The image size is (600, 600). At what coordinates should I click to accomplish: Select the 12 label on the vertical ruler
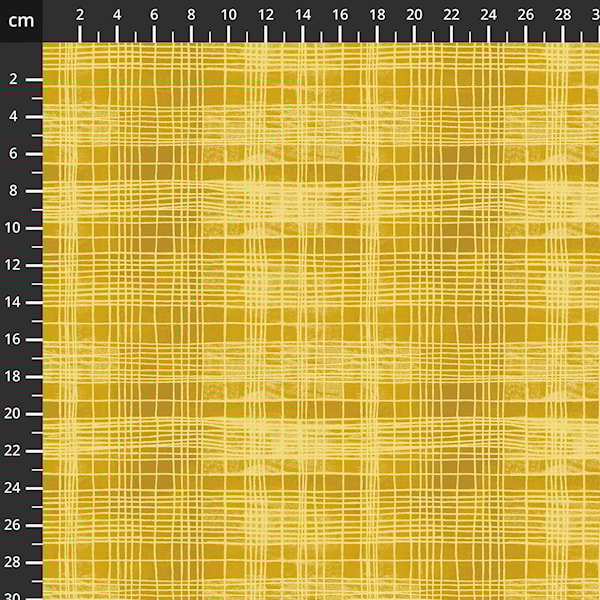click(12, 265)
